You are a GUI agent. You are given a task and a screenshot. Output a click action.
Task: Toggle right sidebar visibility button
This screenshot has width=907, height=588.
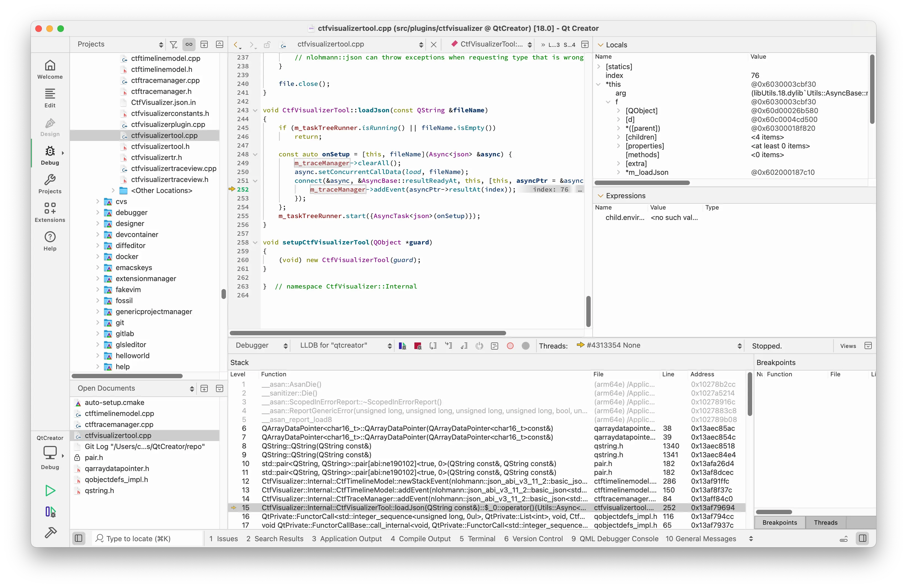(863, 538)
